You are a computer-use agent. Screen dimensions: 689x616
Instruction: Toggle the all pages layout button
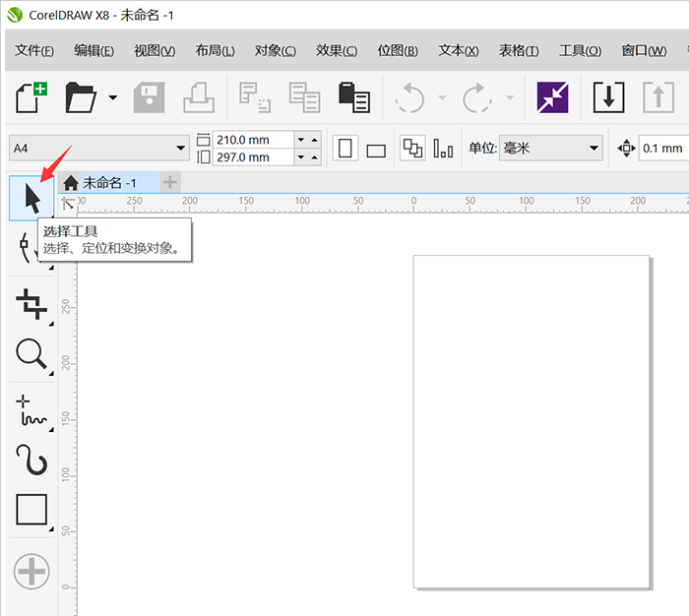pyautogui.click(x=412, y=149)
